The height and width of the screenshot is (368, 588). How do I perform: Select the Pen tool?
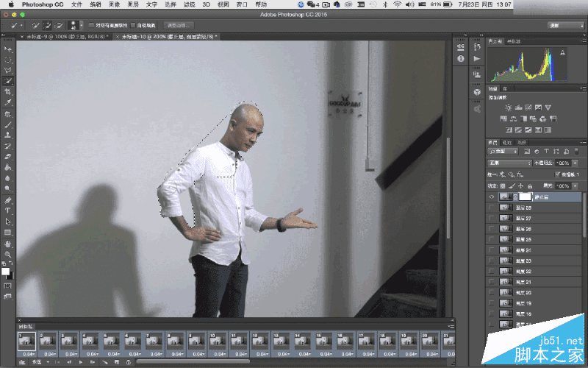7,200
